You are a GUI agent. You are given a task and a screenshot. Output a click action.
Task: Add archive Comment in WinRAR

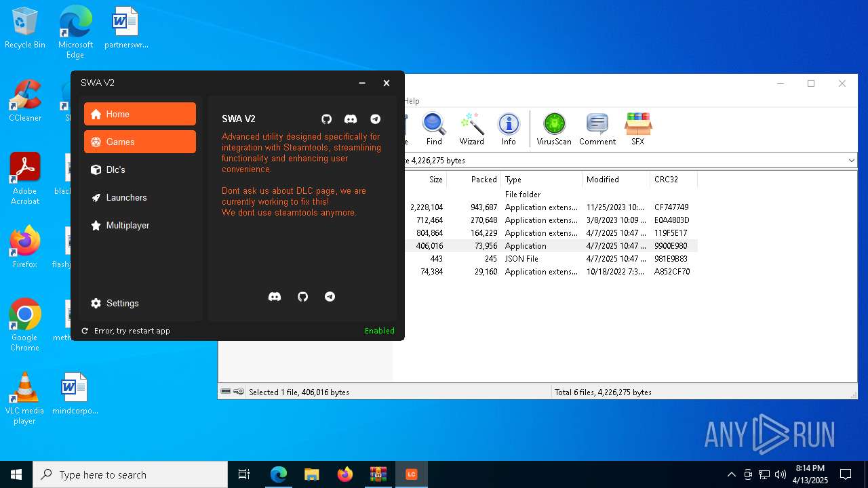tap(597, 129)
